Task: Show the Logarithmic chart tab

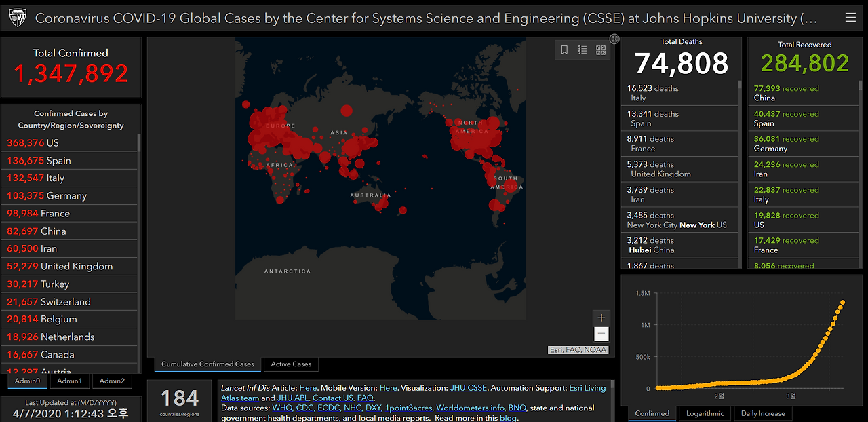Action: 705,413
